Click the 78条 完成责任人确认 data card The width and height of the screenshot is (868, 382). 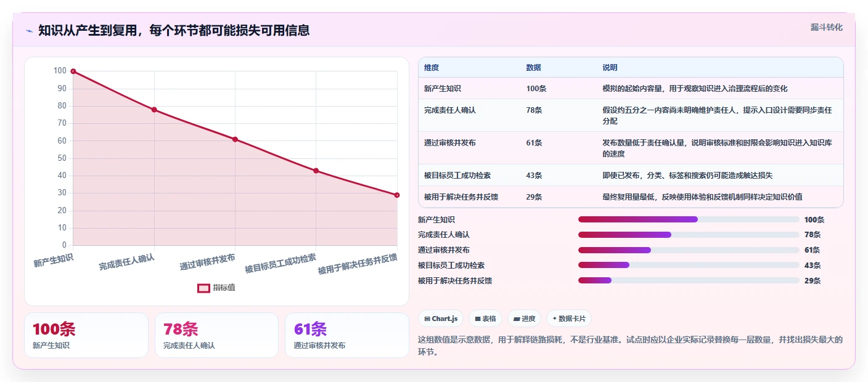tap(216, 335)
